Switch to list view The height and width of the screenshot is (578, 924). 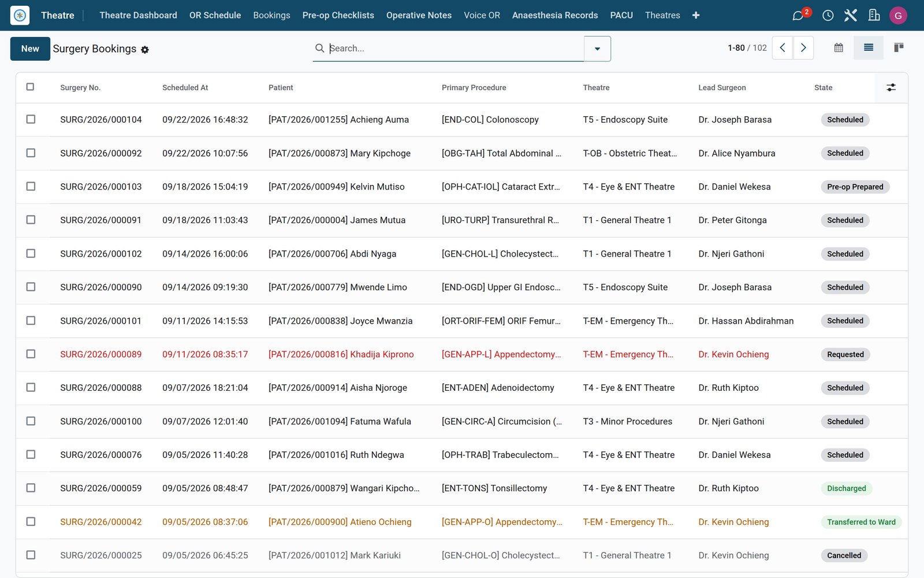tap(869, 48)
